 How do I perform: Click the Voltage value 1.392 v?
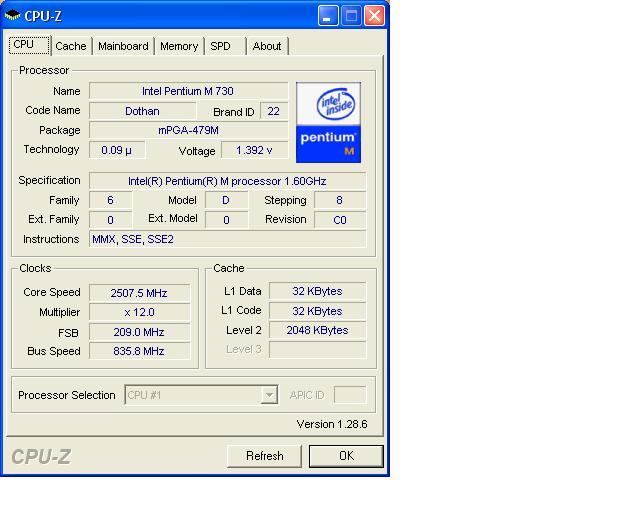[x=254, y=150]
